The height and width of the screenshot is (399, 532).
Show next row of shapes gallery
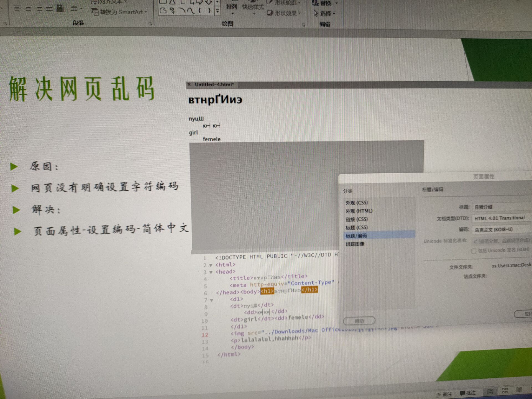coord(218,2)
